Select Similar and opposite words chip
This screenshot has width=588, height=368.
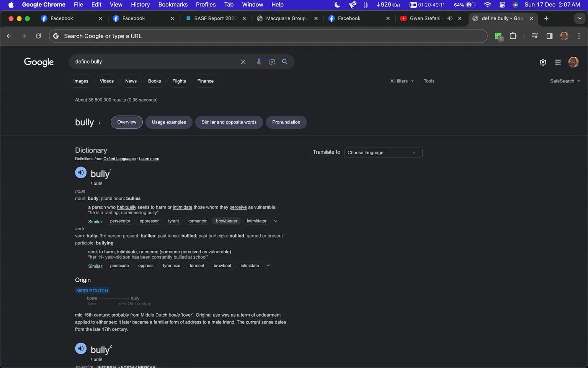point(229,122)
